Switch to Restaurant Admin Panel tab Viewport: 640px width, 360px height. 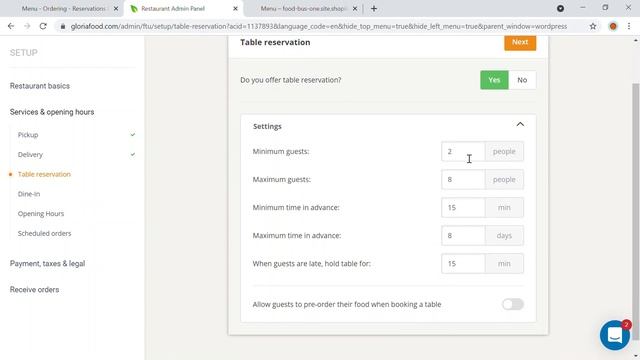click(173, 8)
